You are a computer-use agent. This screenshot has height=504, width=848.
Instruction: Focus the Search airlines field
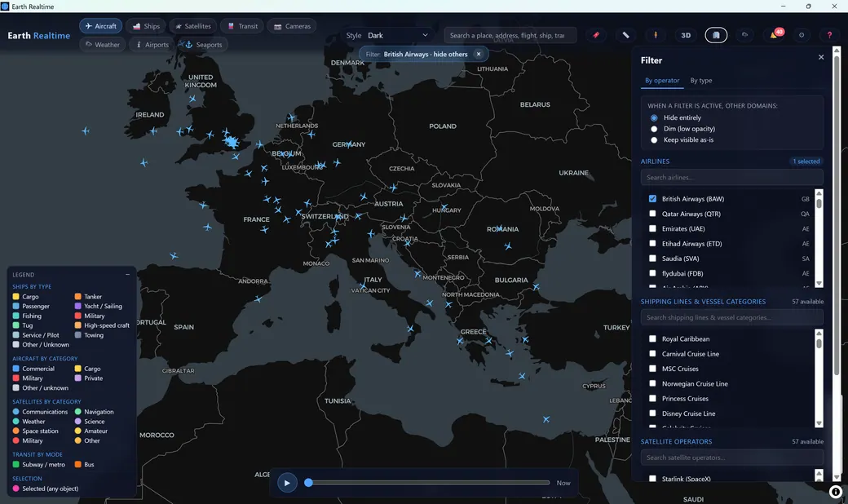click(x=731, y=177)
